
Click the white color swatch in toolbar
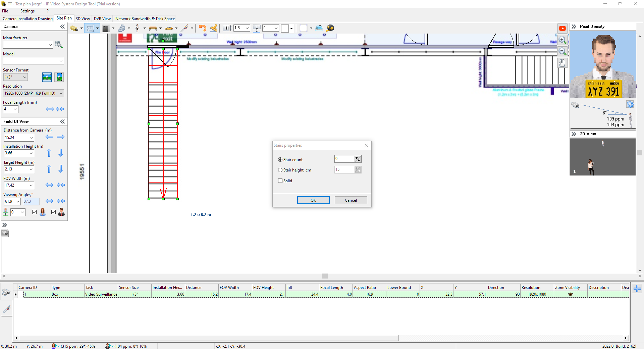(x=285, y=29)
